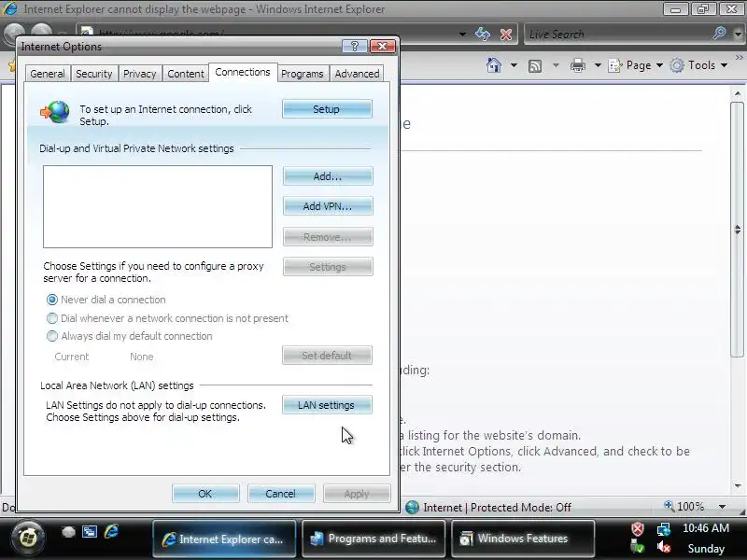Click the Add... button
This screenshot has width=747, height=560.
point(328,176)
